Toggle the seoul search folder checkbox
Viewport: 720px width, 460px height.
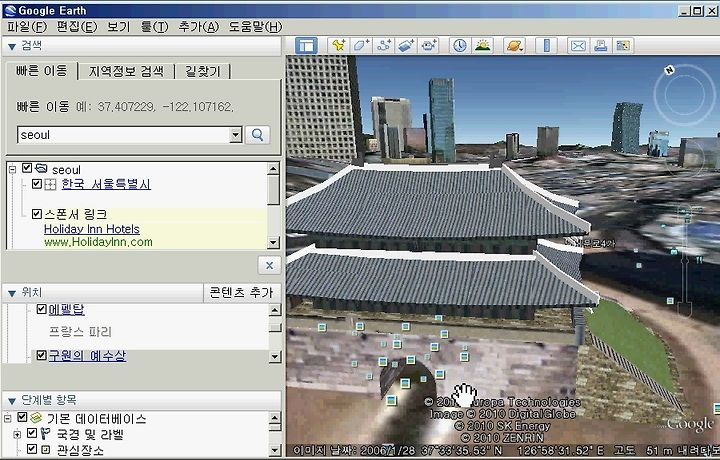(x=27, y=168)
